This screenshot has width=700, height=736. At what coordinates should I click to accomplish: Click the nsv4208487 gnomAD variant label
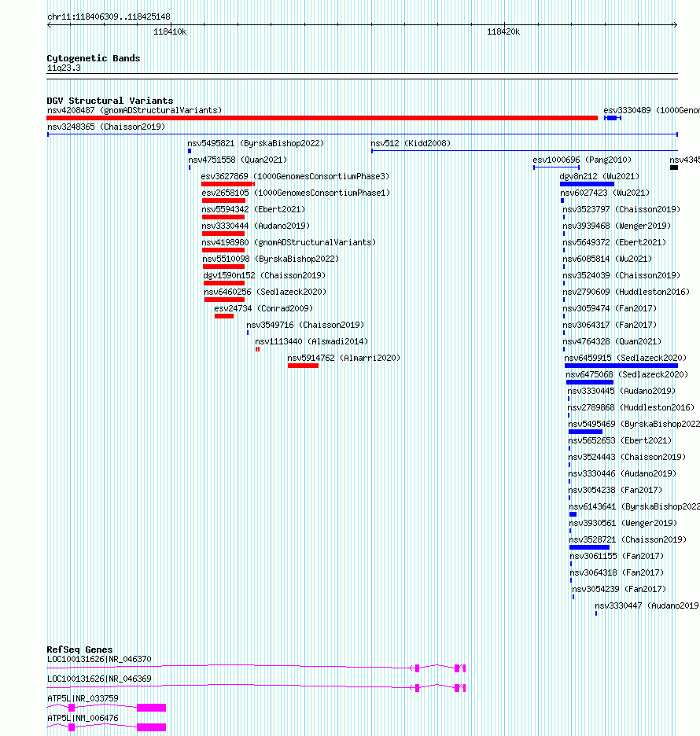pyautogui.click(x=134, y=110)
